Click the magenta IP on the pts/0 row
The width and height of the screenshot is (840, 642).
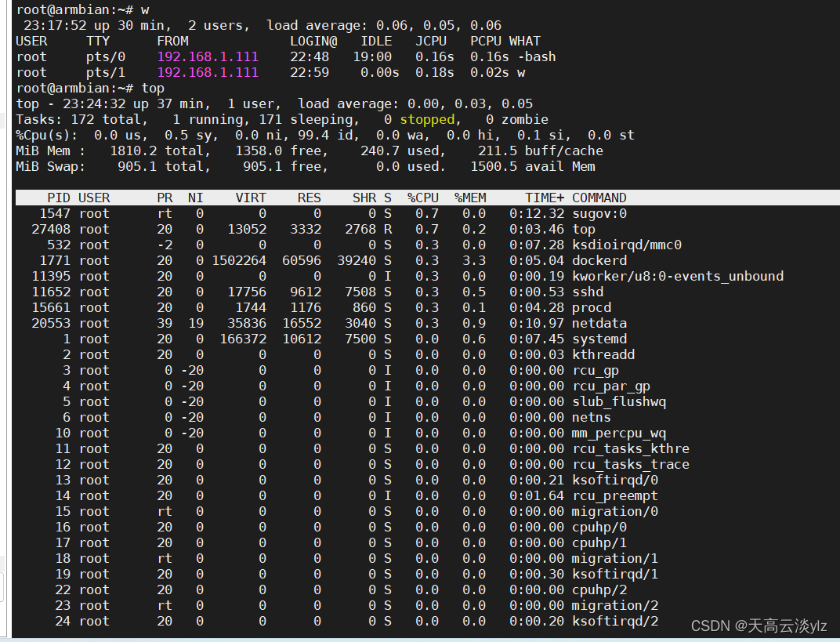tap(208, 56)
